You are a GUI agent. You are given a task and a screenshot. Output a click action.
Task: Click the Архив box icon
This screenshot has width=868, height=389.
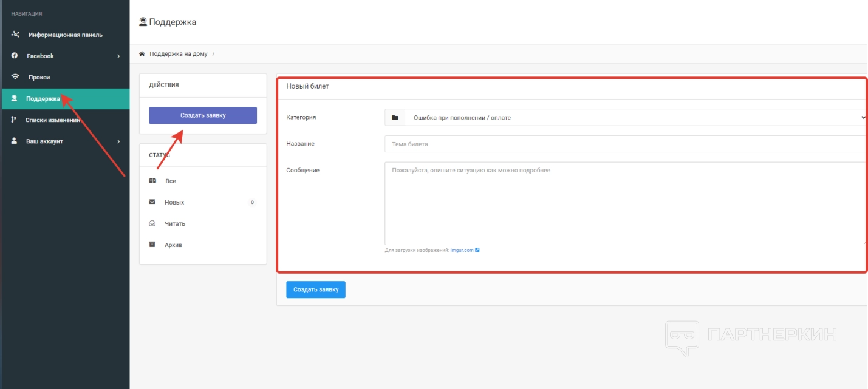click(152, 245)
